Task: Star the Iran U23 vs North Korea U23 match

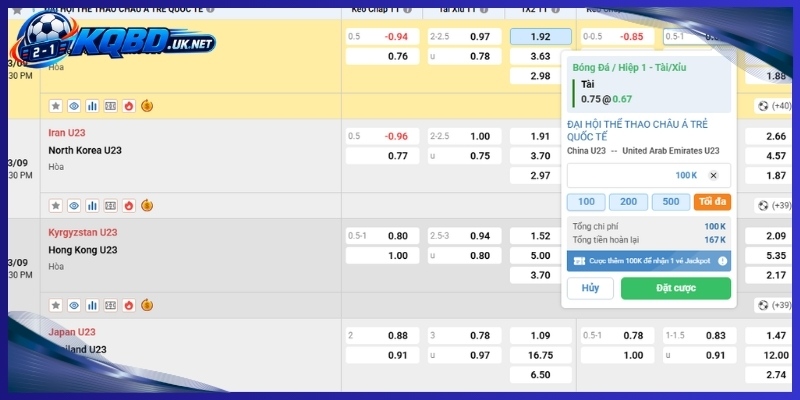Action: click(56, 206)
